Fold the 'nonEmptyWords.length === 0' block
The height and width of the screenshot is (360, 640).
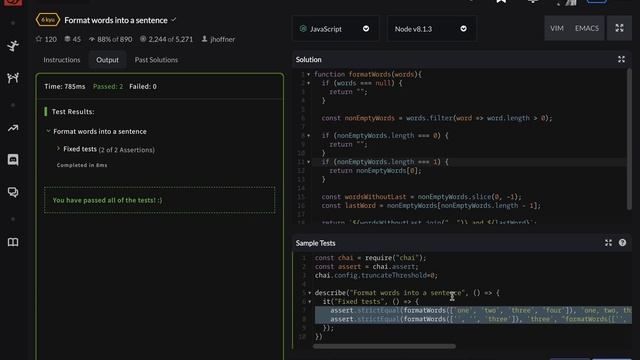tap(309, 136)
